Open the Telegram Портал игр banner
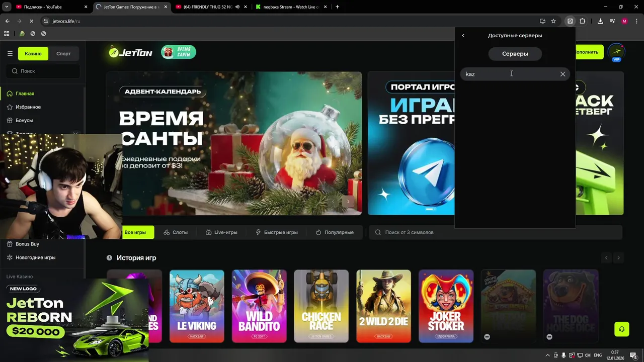644x362 pixels. (411, 143)
